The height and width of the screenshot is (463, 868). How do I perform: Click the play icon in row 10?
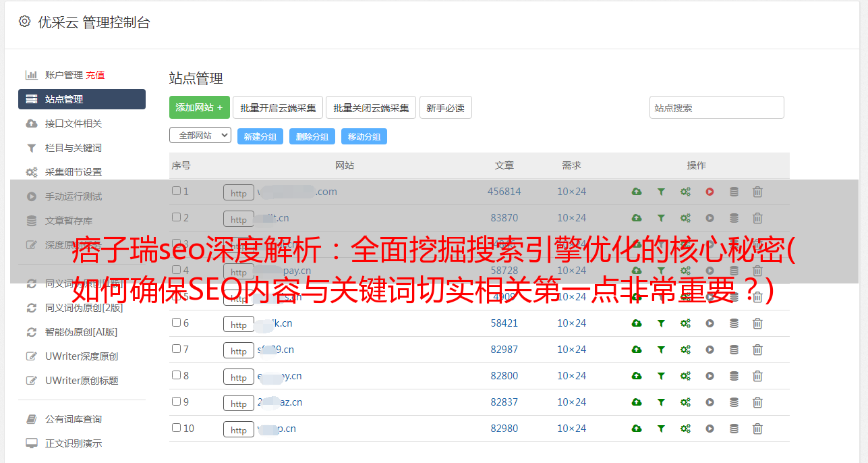(x=710, y=429)
